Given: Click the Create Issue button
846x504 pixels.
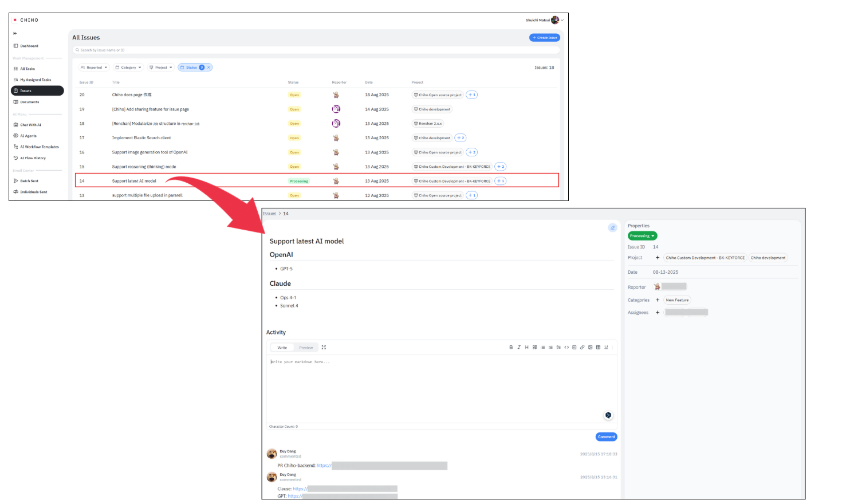Looking at the screenshot, I should [544, 38].
